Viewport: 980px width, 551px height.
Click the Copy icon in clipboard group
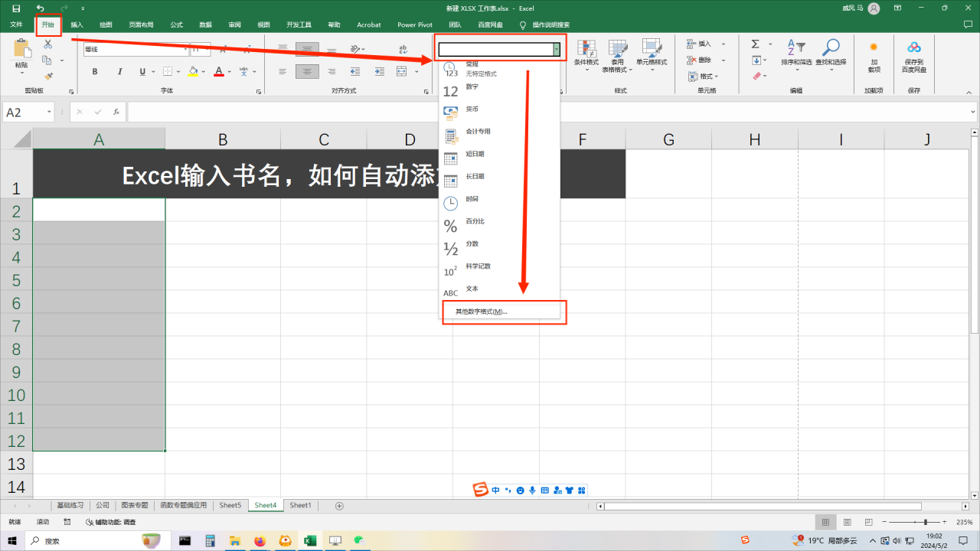[47, 60]
